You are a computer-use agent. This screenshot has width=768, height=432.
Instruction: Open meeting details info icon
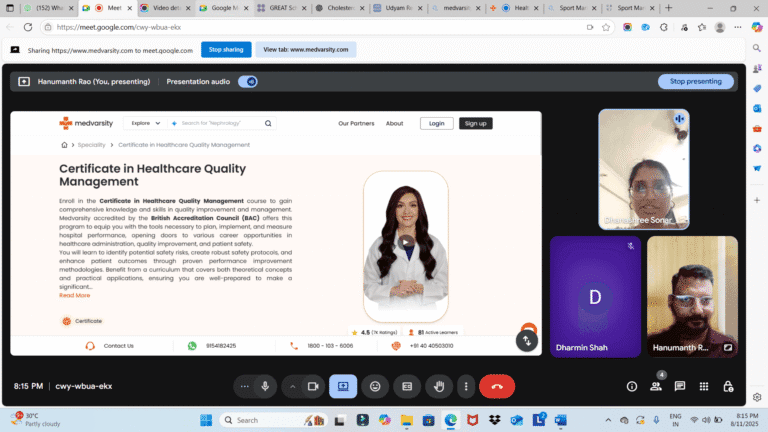(631, 386)
